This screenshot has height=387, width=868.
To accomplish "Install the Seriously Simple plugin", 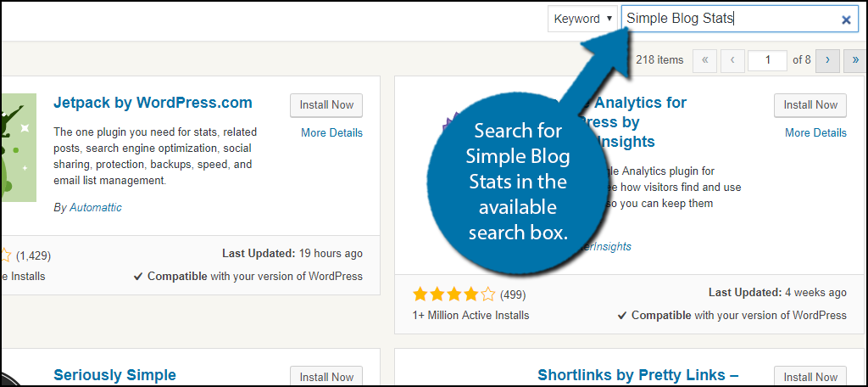I will coord(326,376).
